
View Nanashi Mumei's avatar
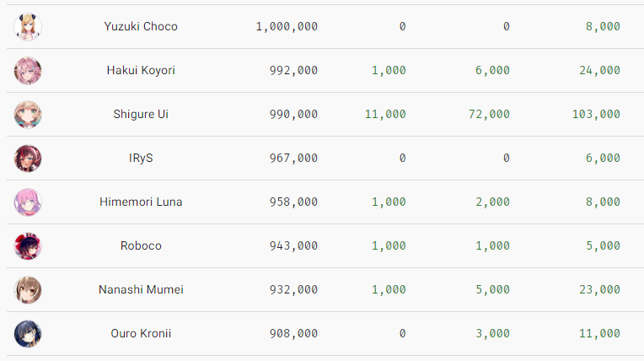tap(28, 290)
